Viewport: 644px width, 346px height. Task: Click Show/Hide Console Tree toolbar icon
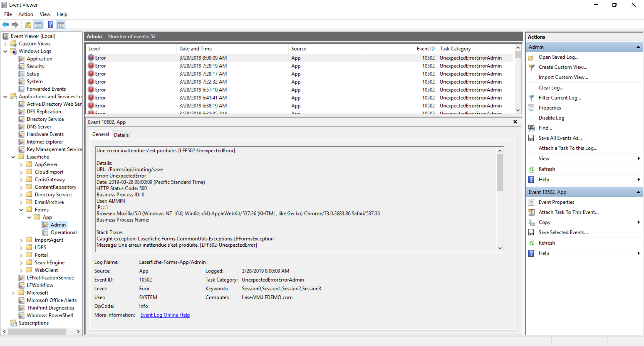tap(38, 24)
